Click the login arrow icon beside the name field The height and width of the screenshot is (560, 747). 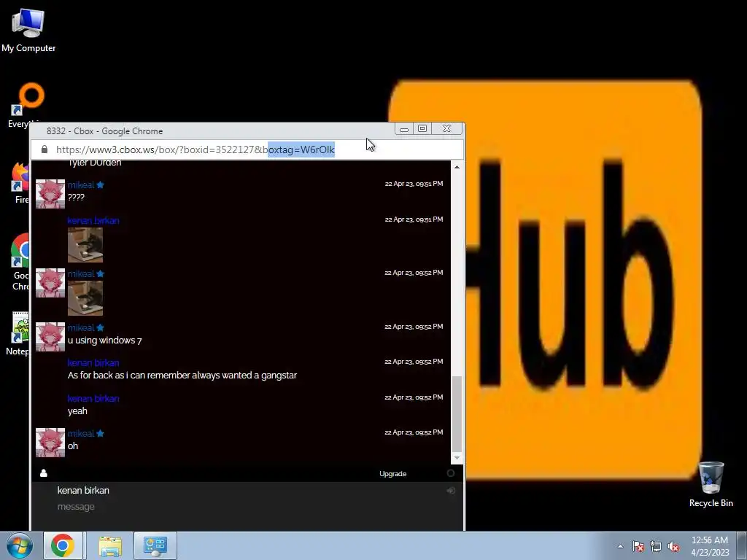[x=451, y=490]
